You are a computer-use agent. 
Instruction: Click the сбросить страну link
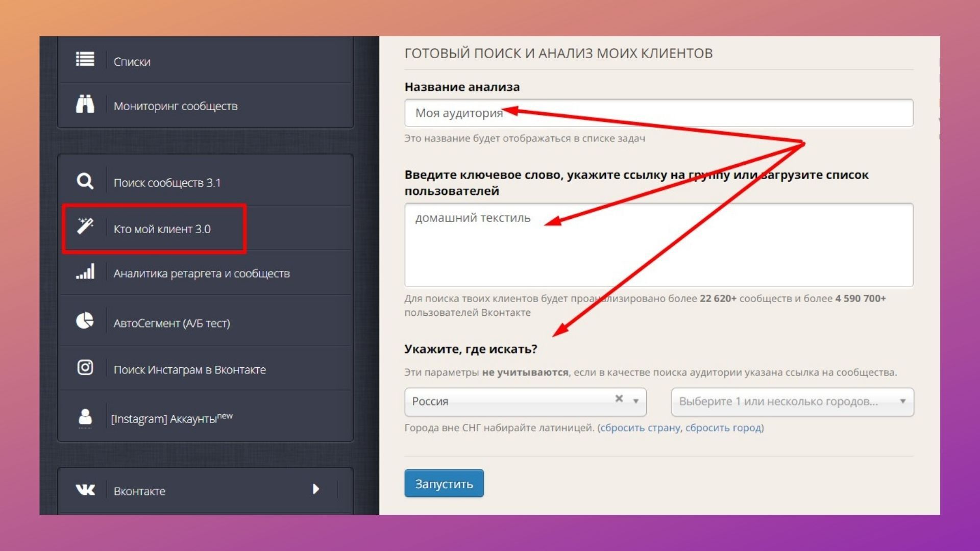(x=640, y=428)
